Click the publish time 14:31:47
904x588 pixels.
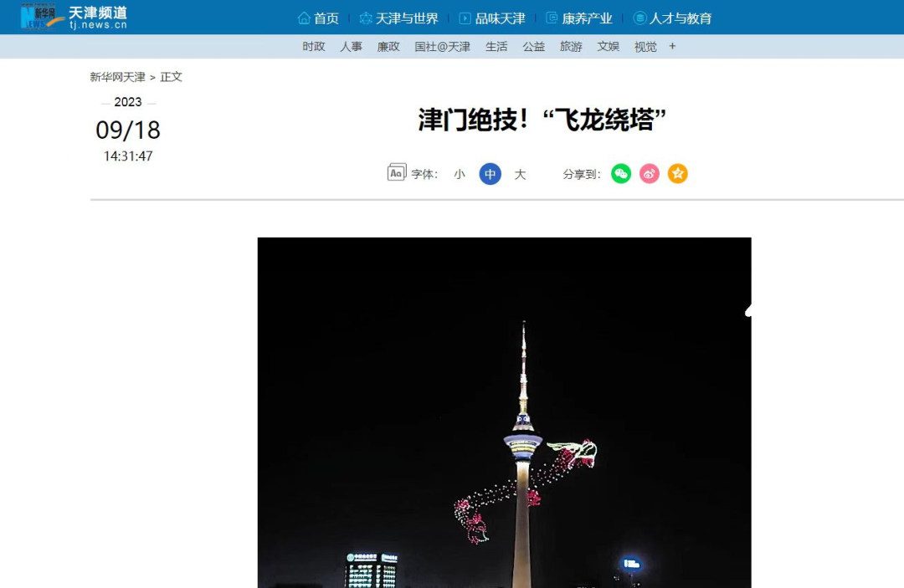tap(128, 156)
